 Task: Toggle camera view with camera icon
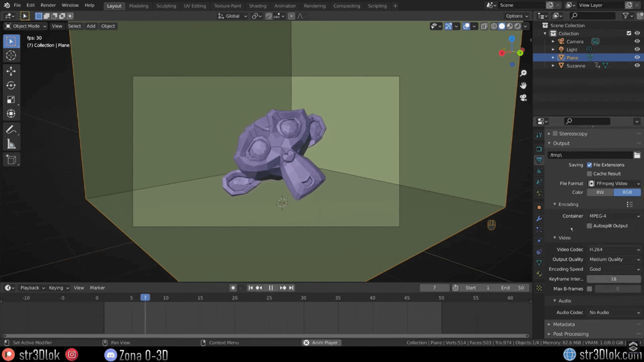523,98
